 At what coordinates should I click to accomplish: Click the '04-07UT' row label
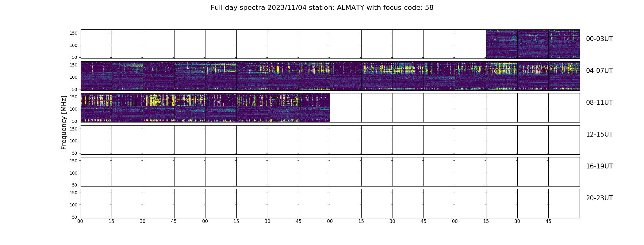click(x=599, y=71)
